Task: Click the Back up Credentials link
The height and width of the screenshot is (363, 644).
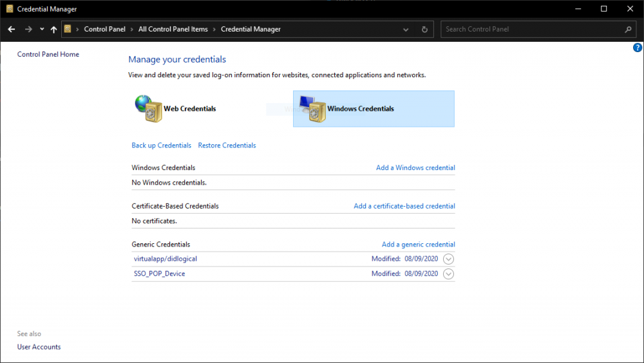Action: [x=162, y=145]
